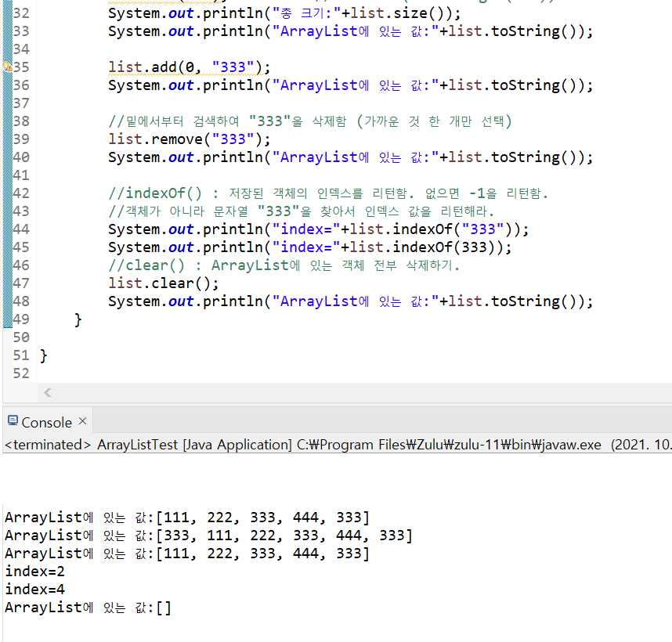The image size is (672, 642).
Task: Click the println statement on line 48
Action: [x=351, y=301]
